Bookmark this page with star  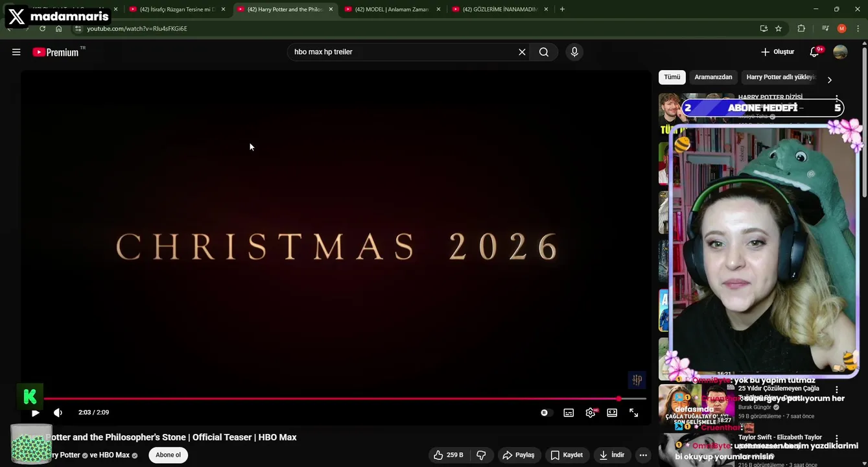779,29
